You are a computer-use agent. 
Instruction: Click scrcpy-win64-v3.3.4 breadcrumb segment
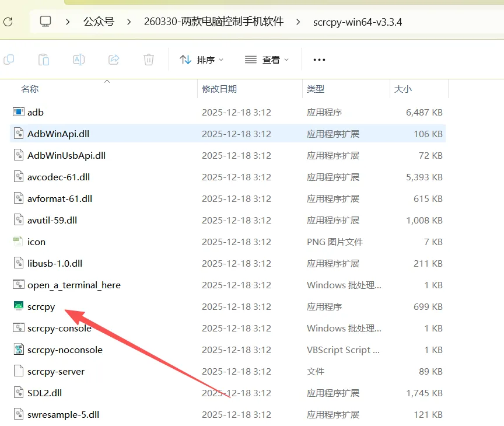tap(358, 22)
